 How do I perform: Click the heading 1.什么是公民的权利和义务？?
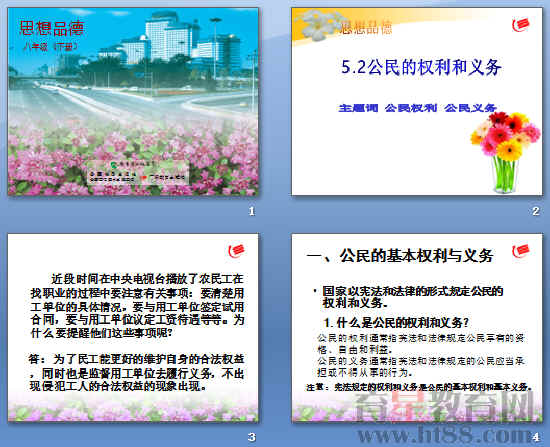click(x=396, y=322)
